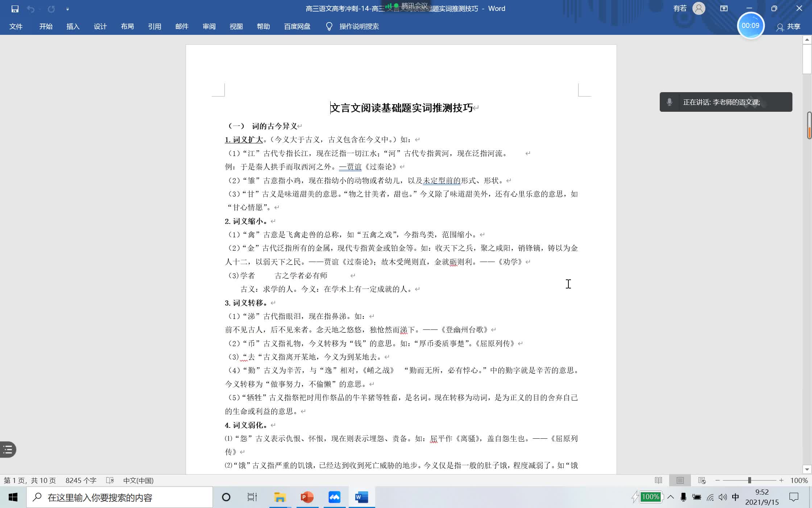The height and width of the screenshot is (508, 812).
Task: Click the 共享 share button
Action: [788, 26]
